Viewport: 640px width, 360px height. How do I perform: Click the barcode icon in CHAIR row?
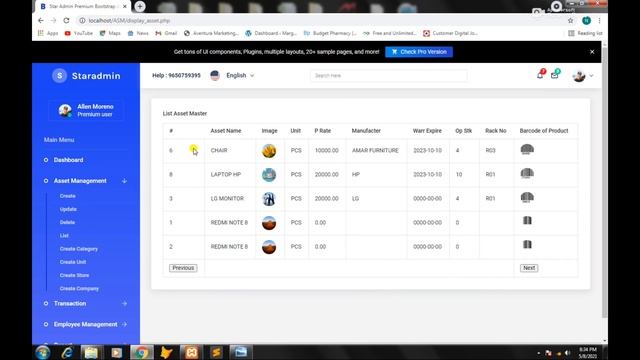tap(527, 149)
